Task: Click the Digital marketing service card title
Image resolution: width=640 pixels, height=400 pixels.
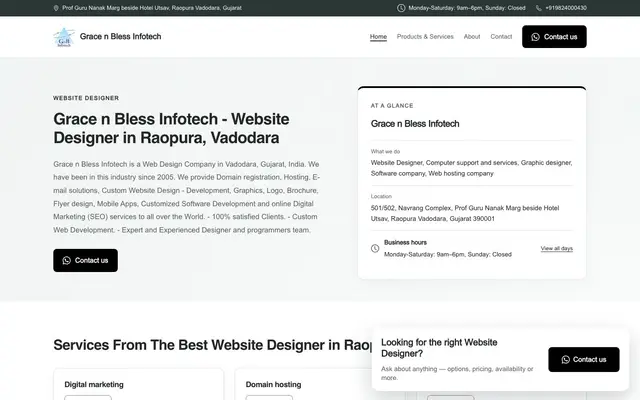Action: [x=94, y=384]
